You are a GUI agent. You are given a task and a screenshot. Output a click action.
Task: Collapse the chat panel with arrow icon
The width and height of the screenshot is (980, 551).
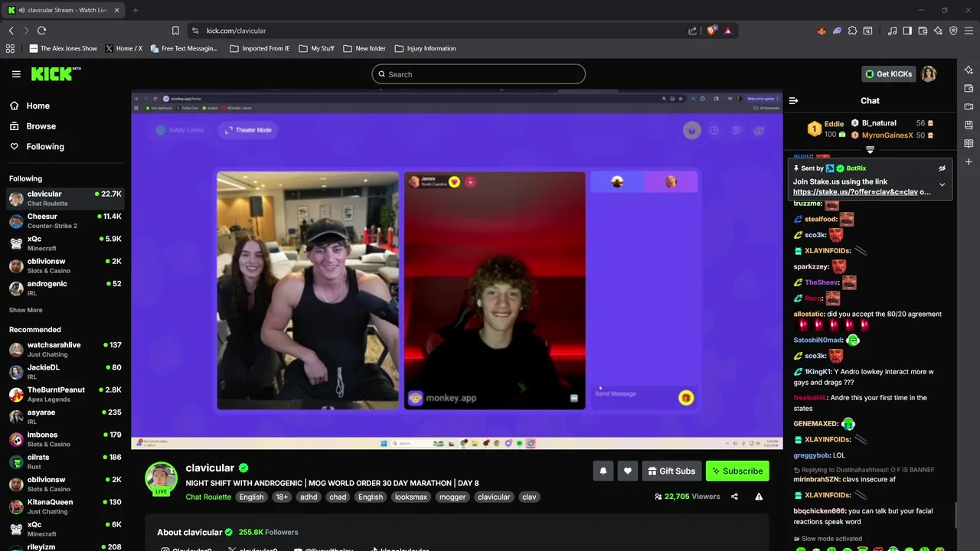793,100
